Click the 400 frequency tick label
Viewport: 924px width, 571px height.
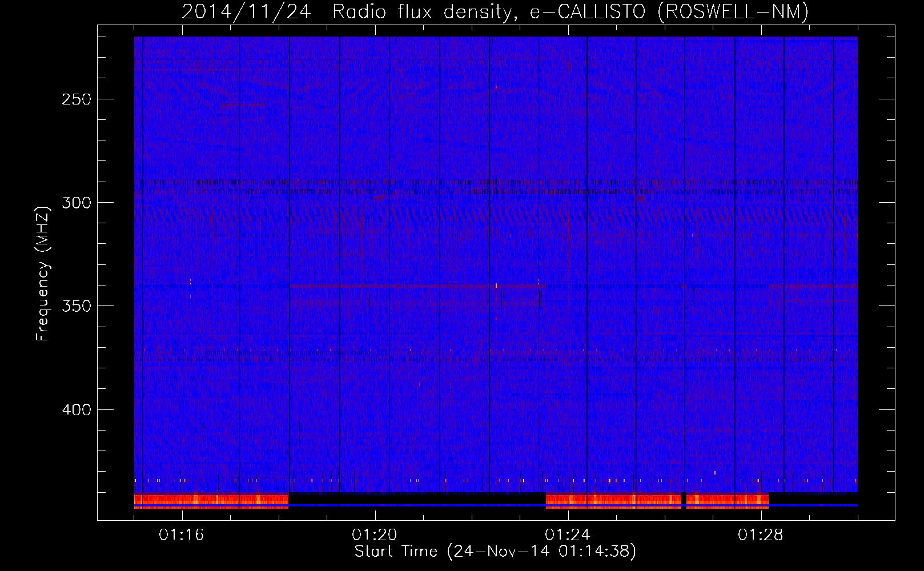[x=77, y=410]
